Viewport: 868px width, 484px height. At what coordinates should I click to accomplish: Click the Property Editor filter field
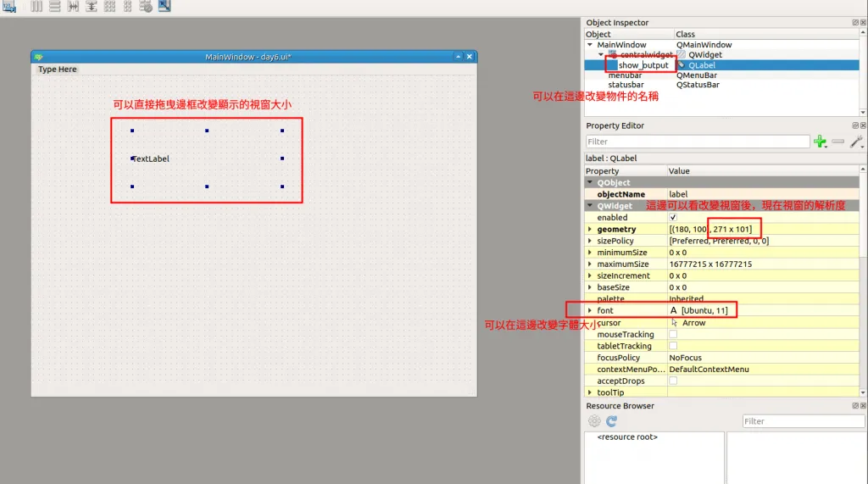click(x=698, y=142)
